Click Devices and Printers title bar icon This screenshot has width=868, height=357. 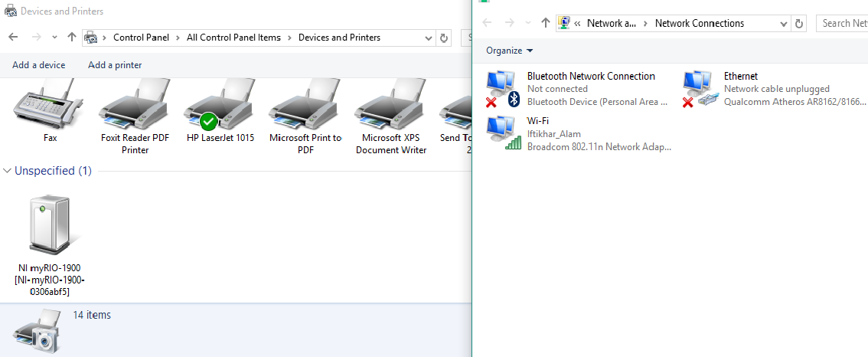click(11, 11)
